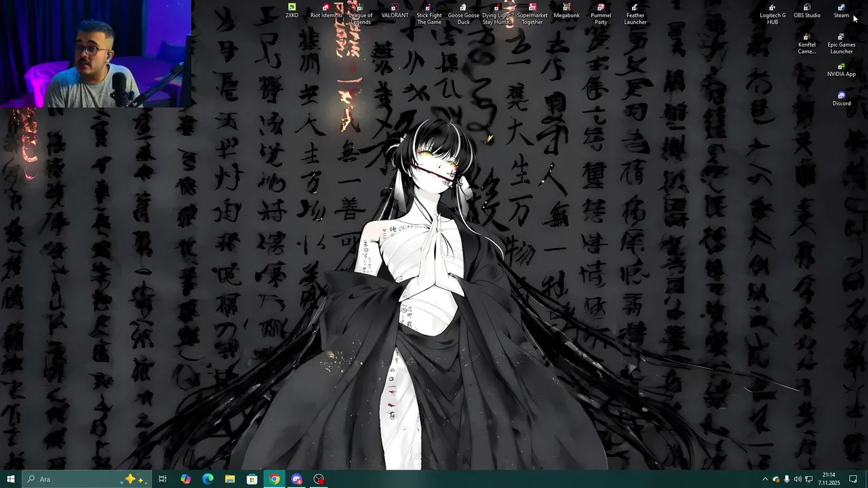Click the Feather Launcher desktop shortcut
868x488 pixels.
pyautogui.click(x=635, y=14)
